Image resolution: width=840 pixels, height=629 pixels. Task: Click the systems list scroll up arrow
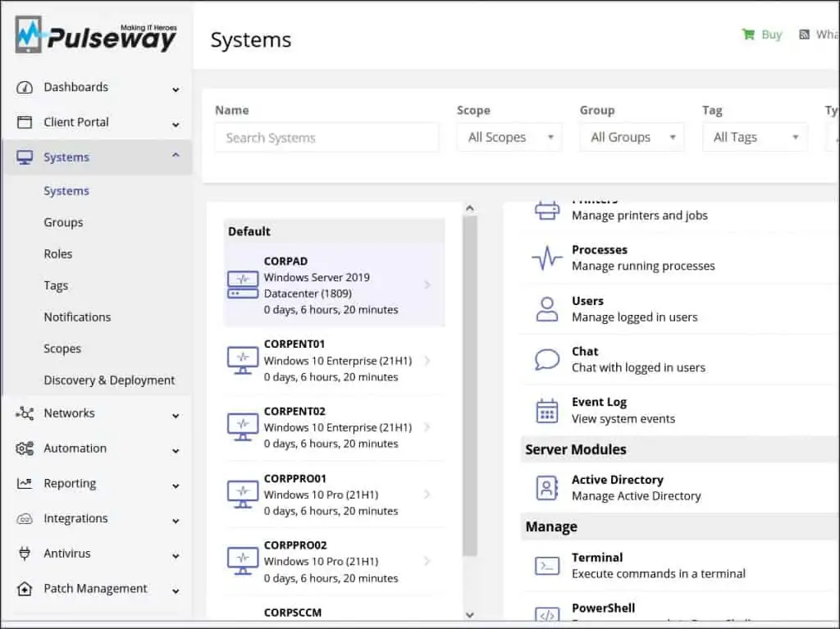point(470,207)
